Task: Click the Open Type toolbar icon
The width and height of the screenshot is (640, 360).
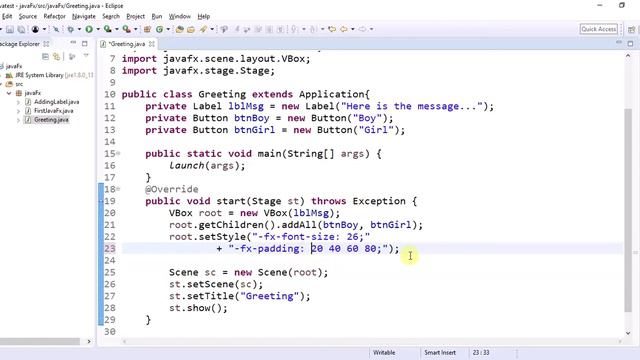Action: [180, 29]
